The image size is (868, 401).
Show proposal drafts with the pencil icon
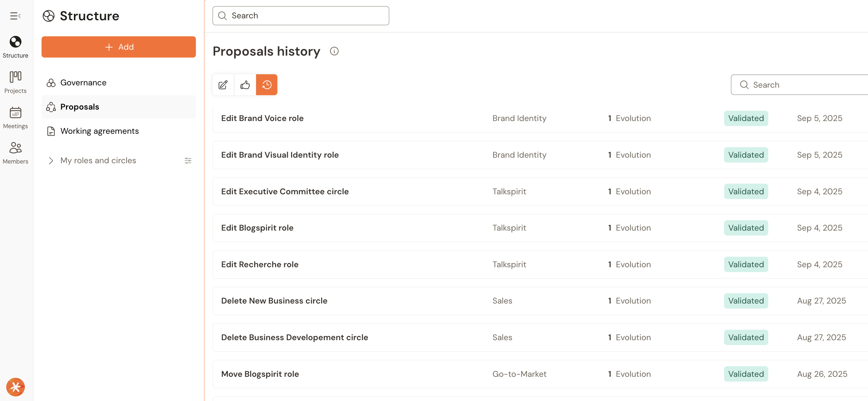pos(223,85)
